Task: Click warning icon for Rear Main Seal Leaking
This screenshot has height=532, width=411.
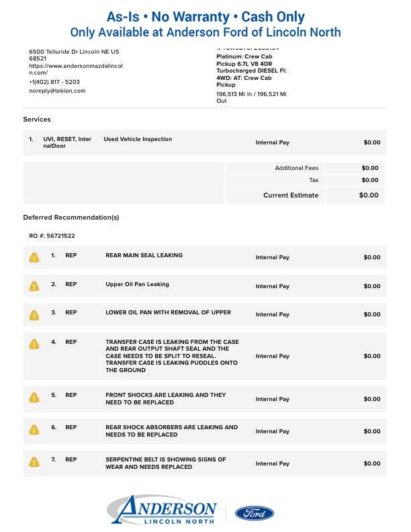Action: pos(34,257)
